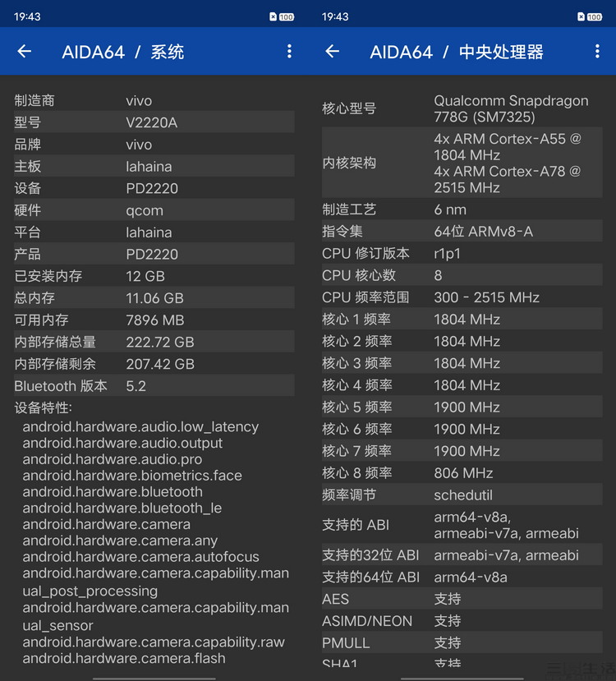Select the 支持的32位 ABI row
Viewport: 616px width, 681px height.
pos(462,554)
